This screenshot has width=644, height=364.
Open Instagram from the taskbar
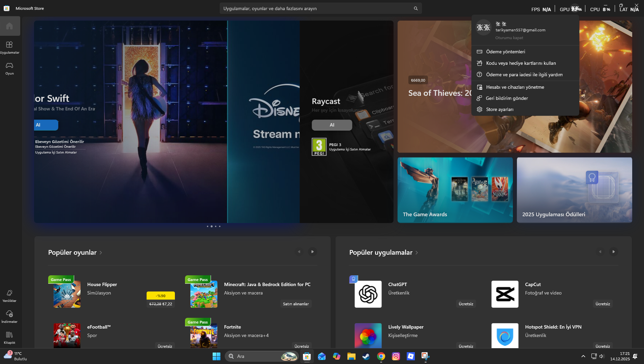point(396,356)
